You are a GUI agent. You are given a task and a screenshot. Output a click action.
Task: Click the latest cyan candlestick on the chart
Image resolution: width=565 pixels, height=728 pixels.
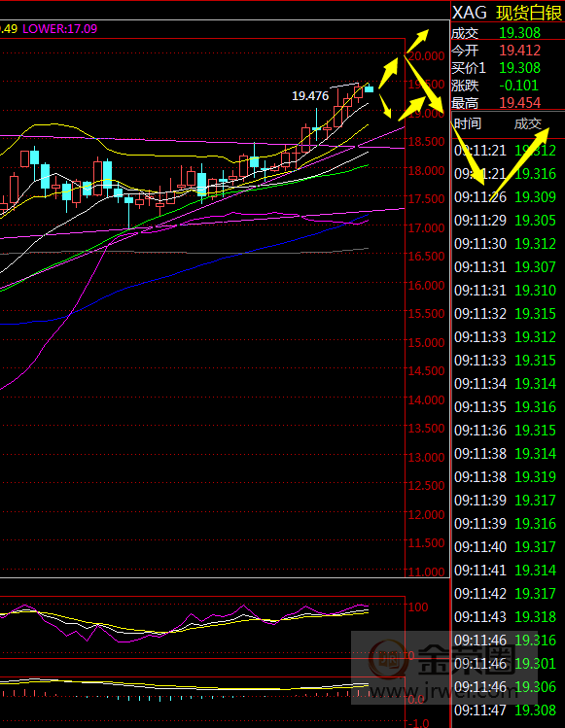click(x=369, y=88)
